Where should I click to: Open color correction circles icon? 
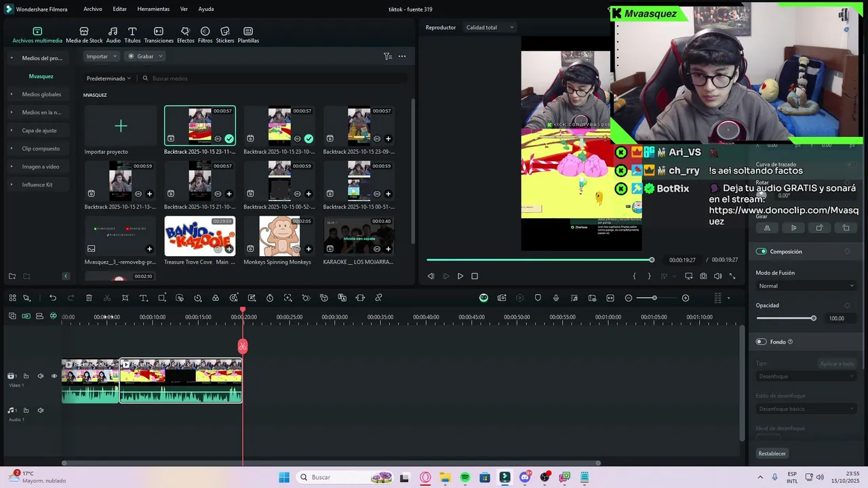coord(216,298)
